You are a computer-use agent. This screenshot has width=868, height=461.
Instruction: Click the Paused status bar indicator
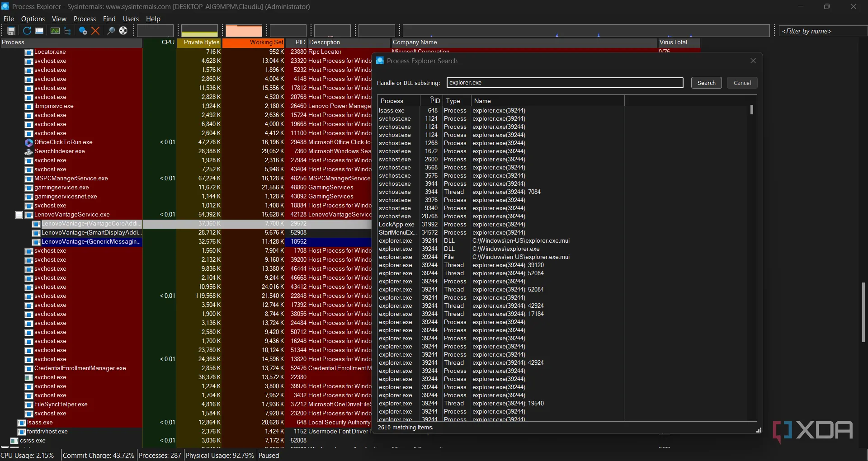coord(269,456)
